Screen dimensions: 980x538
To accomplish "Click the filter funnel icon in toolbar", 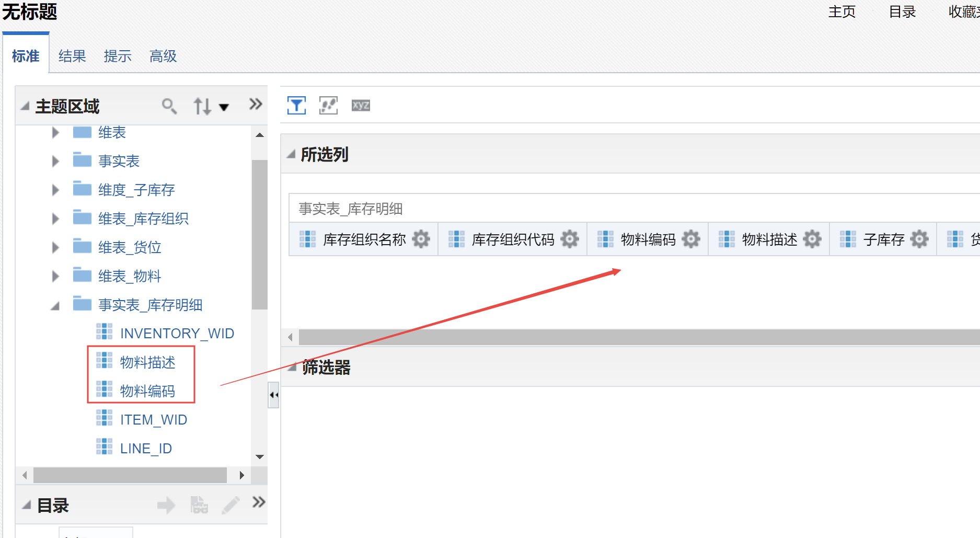I will click(x=296, y=105).
